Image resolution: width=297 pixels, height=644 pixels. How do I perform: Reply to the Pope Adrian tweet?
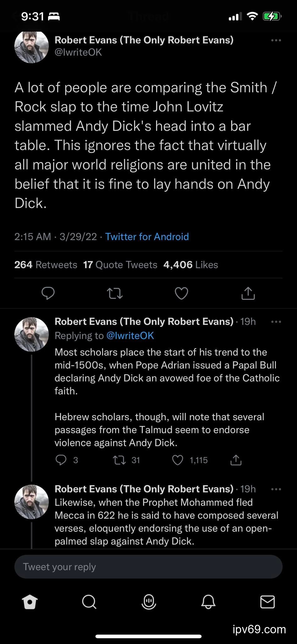pyautogui.click(x=61, y=460)
